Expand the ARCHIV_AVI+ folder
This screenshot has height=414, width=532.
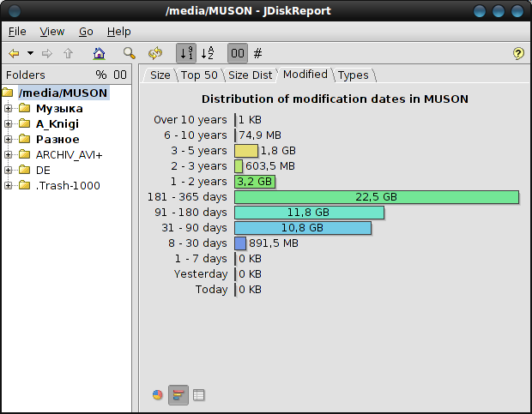coord(8,155)
